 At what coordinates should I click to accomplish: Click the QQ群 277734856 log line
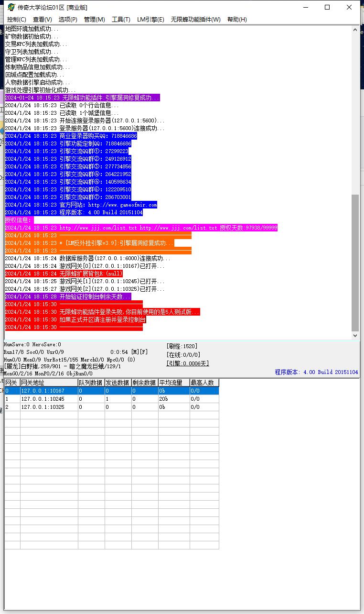[x=68, y=166]
